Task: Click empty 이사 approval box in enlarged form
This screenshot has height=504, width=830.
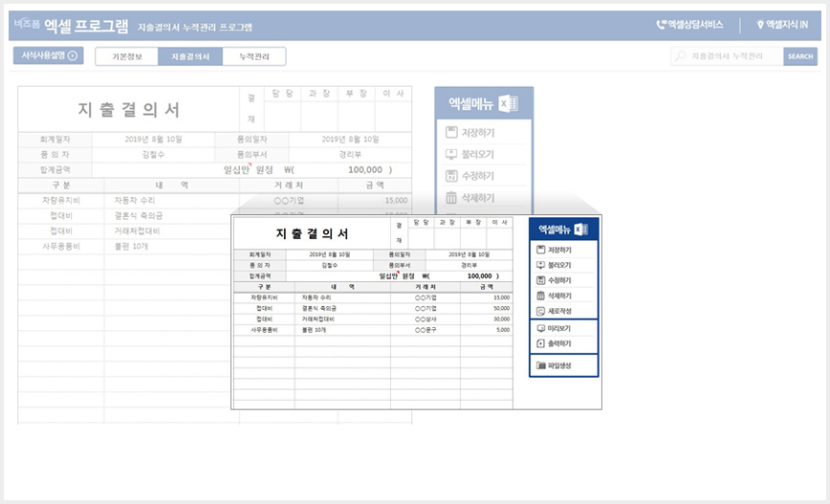Action: click(x=499, y=238)
